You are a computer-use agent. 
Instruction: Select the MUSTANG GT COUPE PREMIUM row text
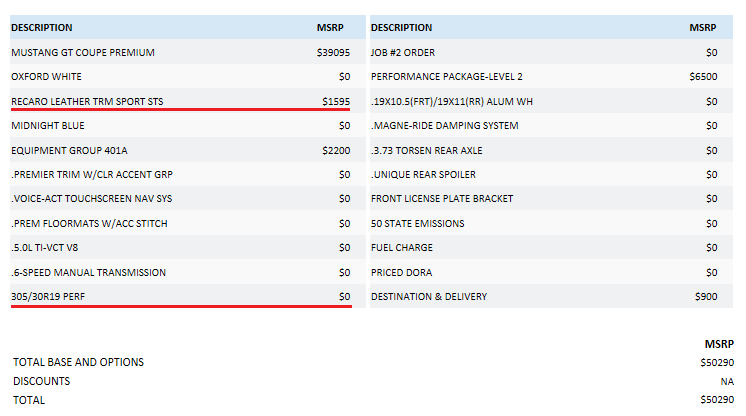tap(83, 52)
